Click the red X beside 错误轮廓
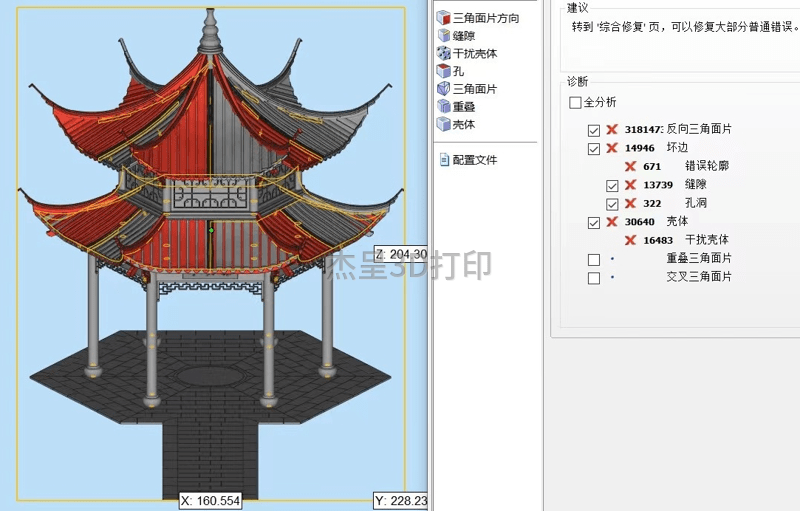The image size is (800, 511). coord(631,166)
